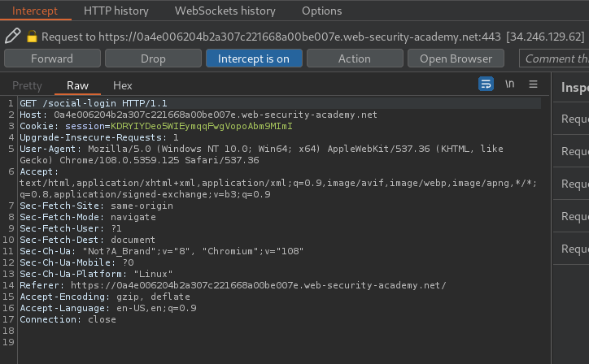Click Sec-Fetch-User: ?1 line
The height and width of the screenshot is (364, 589).
tap(71, 228)
